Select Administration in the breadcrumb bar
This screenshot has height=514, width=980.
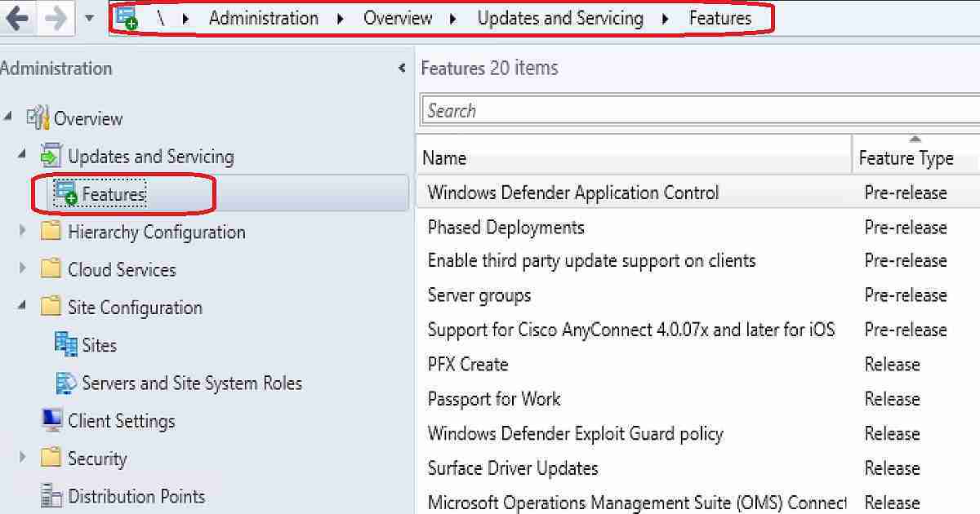(263, 17)
